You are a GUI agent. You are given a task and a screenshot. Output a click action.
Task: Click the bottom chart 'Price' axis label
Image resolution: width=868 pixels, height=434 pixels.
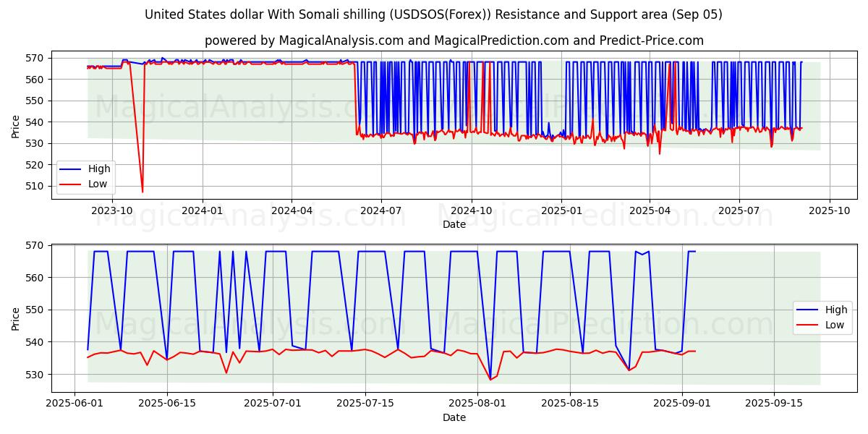point(16,319)
